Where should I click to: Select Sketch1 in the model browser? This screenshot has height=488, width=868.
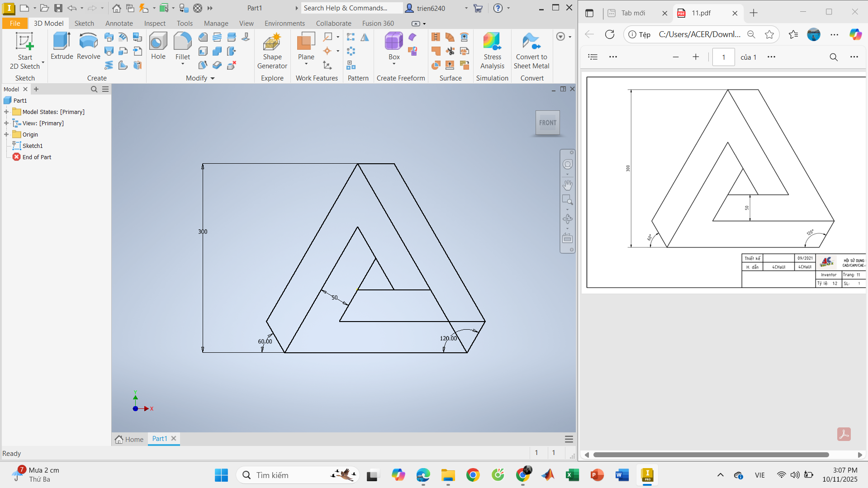pyautogui.click(x=33, y=146)
